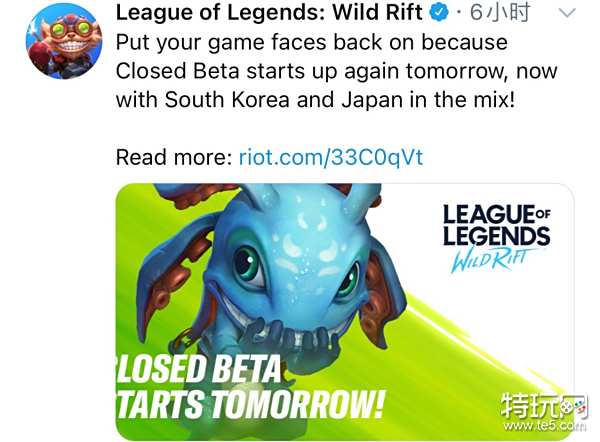This screenshot has height=442, width=600.
Task: Click the www.te5.com watermark URL
Action: 545,426
